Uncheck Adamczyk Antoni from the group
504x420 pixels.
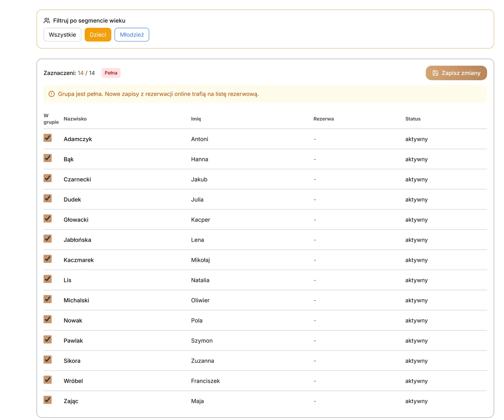[48, 138]
